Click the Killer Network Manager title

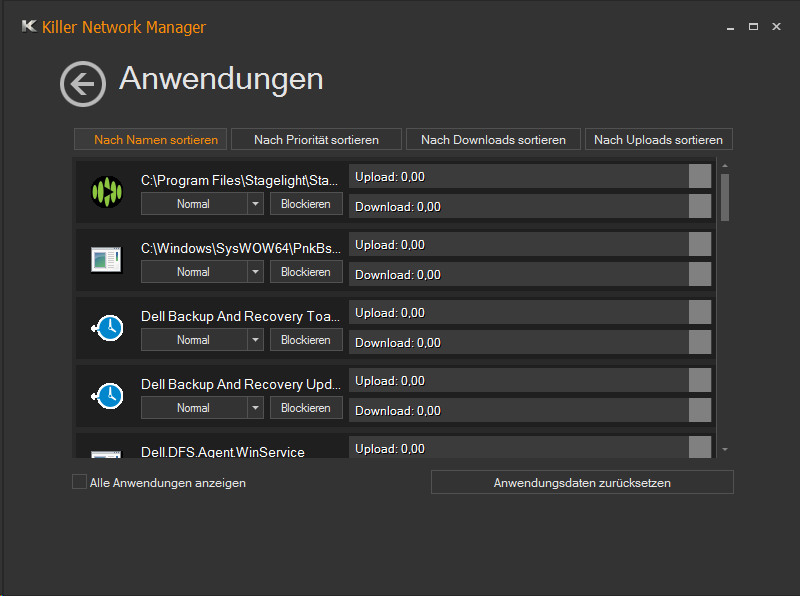[x=123, y=27]
